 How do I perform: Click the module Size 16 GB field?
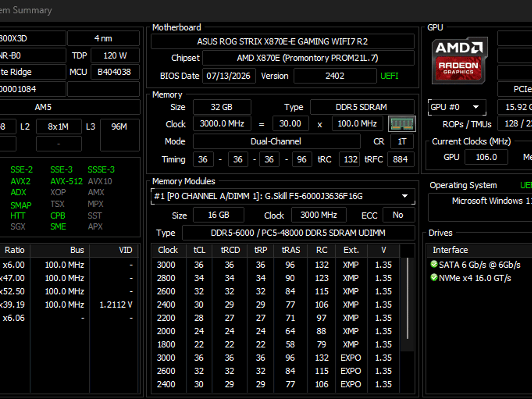(218, 215)
